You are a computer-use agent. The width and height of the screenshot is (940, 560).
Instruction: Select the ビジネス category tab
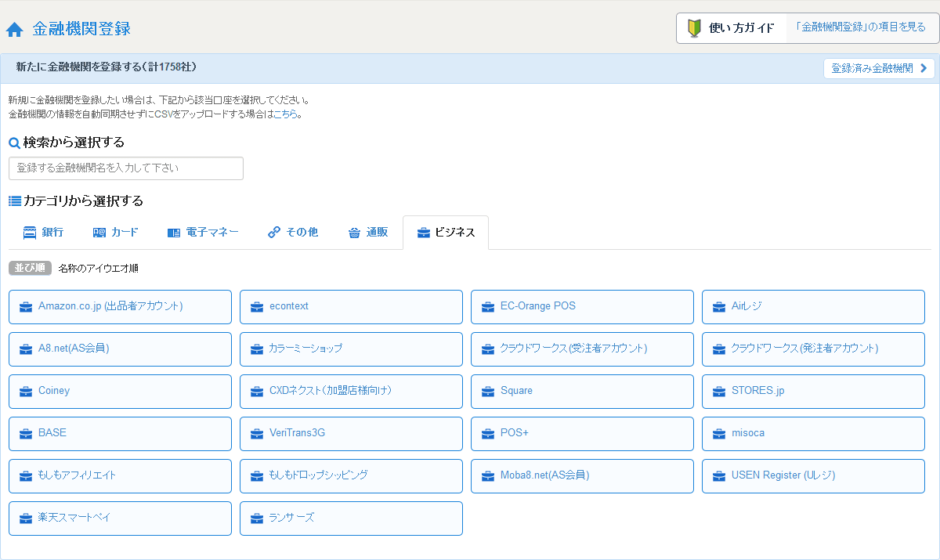point(446,233)
